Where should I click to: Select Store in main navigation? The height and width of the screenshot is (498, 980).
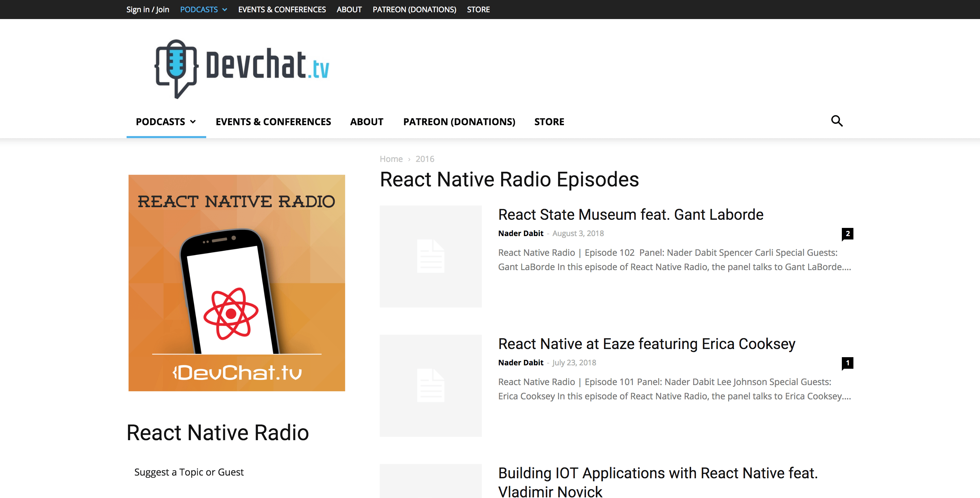point(549,122)
